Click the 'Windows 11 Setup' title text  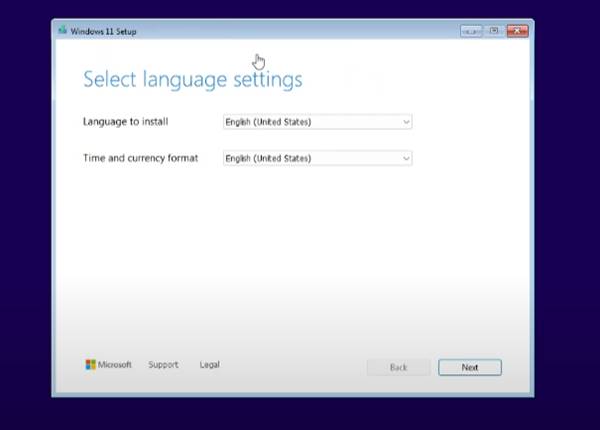click(x=103, y=32)
